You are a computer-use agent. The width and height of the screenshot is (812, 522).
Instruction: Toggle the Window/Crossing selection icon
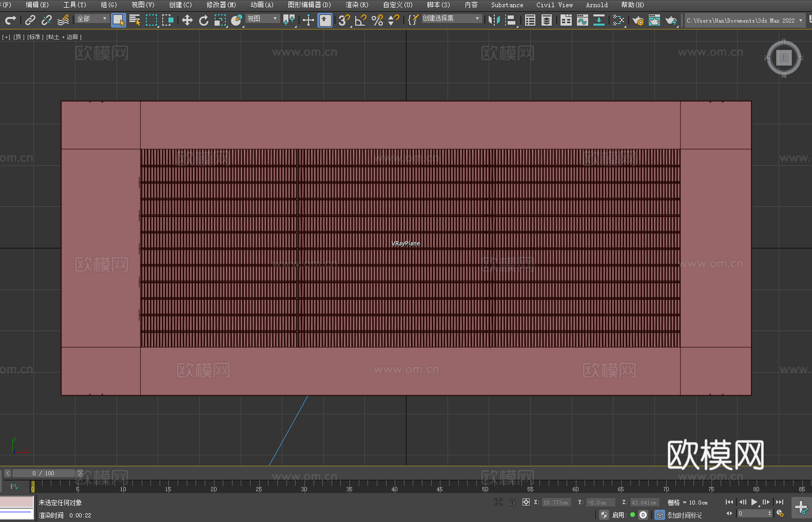pyautogui.click(x=168, y=20)
